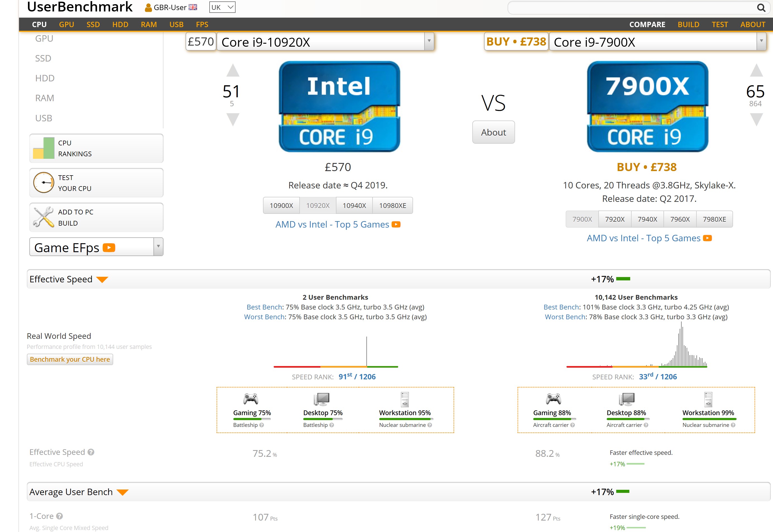Screen dimensions: 773x532
Task: Go to TEST in the navigation bar
Action: tap(720, 24)
